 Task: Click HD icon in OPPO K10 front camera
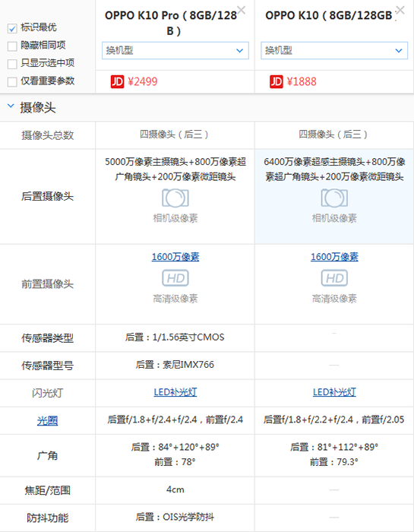click(334, 278)
